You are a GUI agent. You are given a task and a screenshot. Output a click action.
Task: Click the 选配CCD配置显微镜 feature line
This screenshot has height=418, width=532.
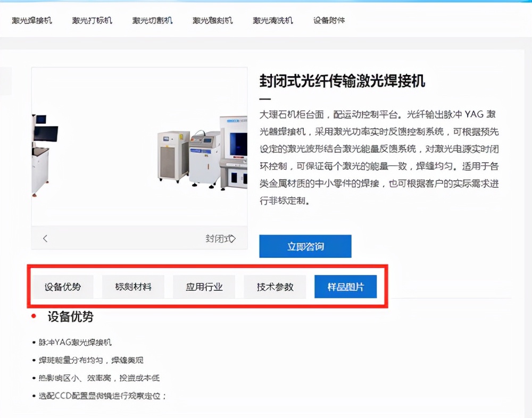(x=101, y=396)
